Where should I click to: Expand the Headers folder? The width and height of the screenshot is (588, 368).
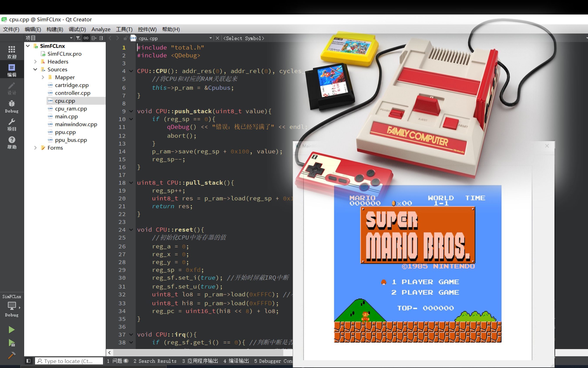[35, 62]
